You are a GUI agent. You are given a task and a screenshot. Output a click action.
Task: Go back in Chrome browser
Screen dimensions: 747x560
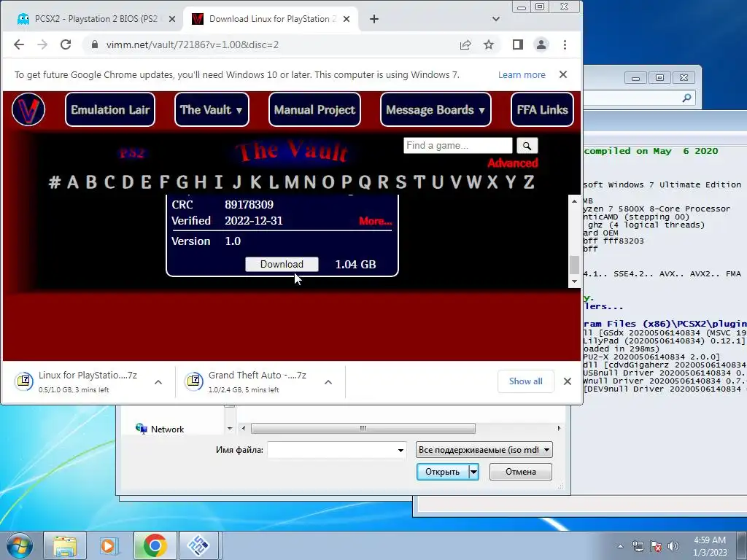coord(18,44)
